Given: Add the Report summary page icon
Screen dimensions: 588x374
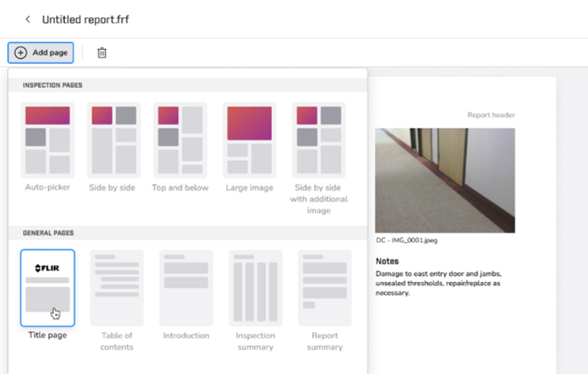Looking at the screenshot, I should [x=325, y=288].
